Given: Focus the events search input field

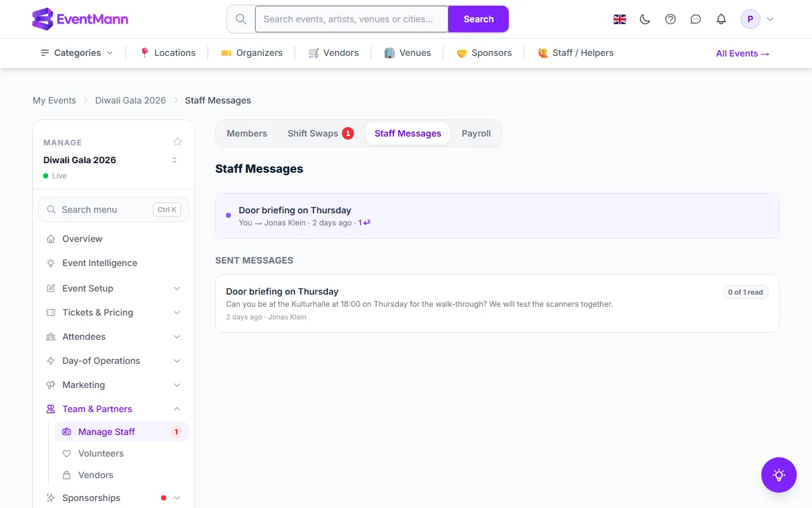Looking at the screenshot, I should [x=351, y=19].
